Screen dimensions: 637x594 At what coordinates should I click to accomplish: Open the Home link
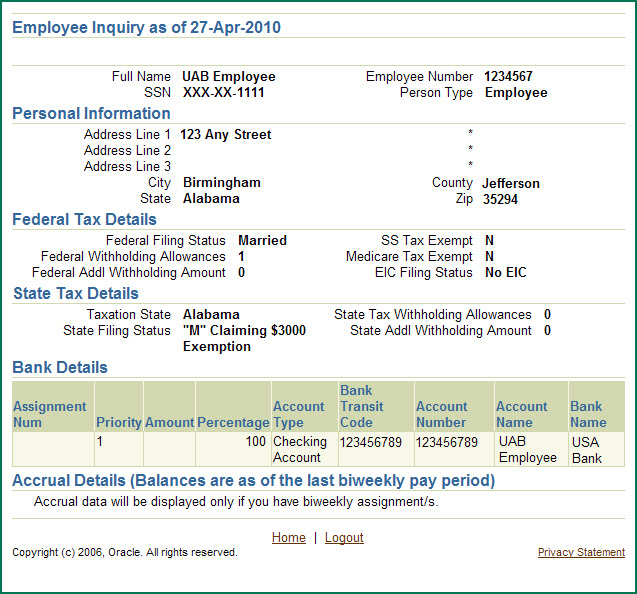click(288, 537)
